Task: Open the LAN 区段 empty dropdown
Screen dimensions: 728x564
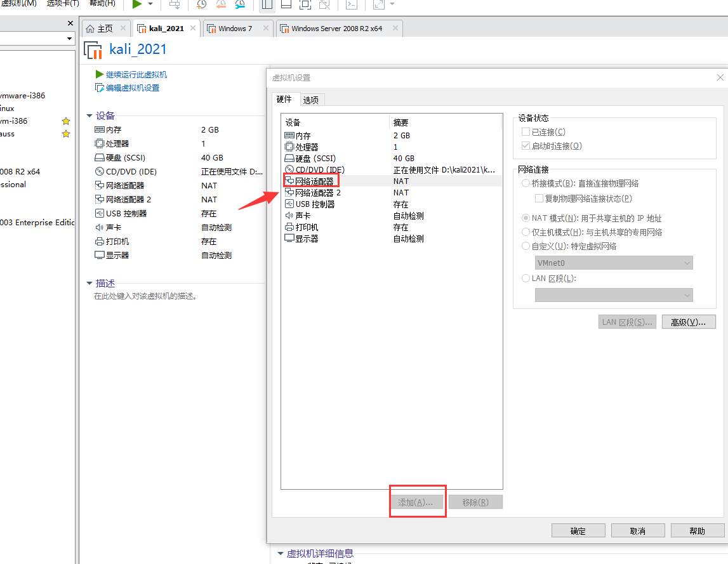Action: (x=614, y=295)
